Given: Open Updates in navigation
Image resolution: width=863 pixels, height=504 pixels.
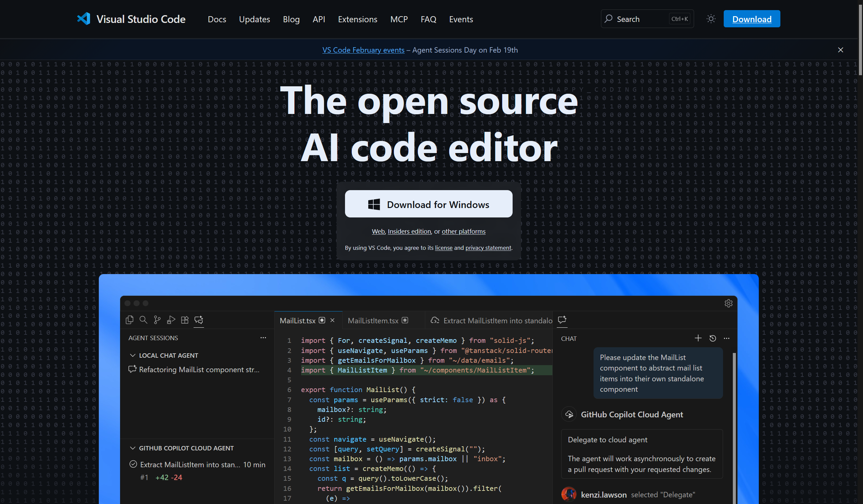Looking at the screenshot, I should tap(254, 19).
